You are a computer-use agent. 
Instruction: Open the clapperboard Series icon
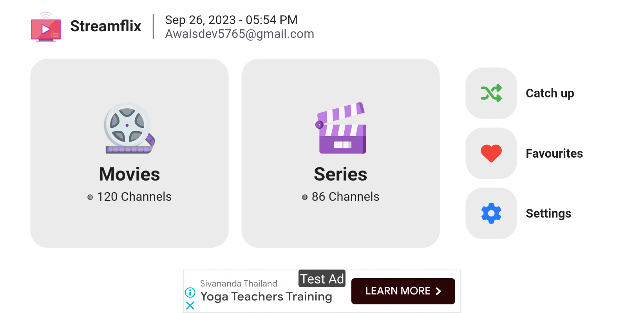coord(341,128)
